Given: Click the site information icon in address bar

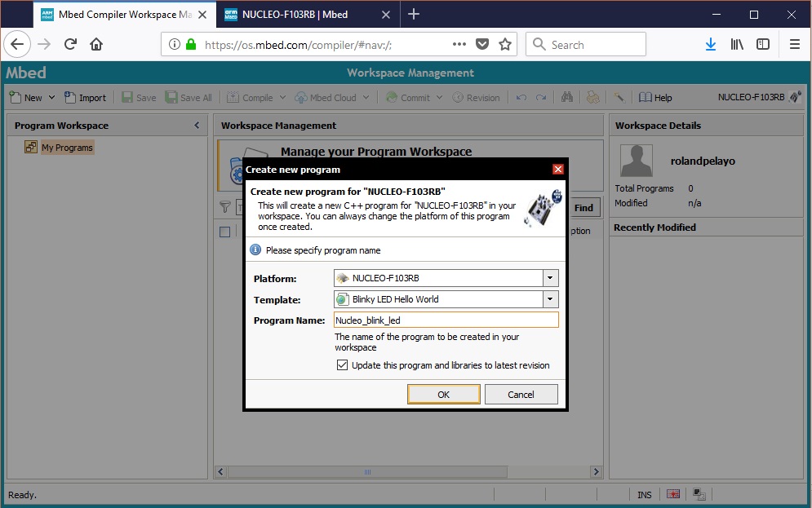Looking at the screenshot, I should pyautogui.click(x=175, y=45).
